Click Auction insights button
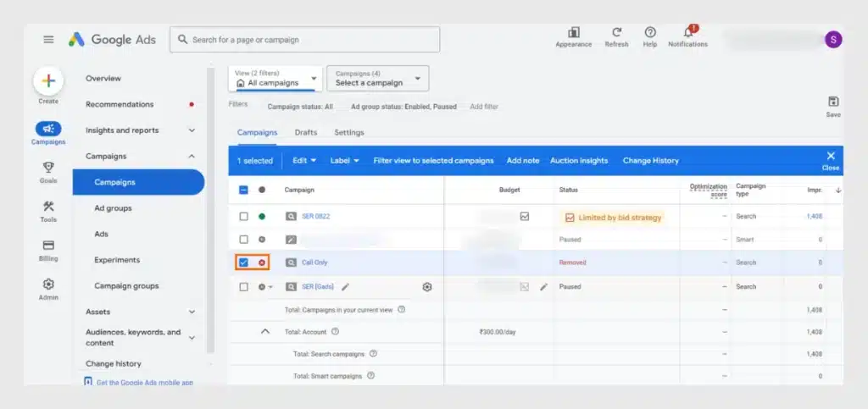The height and width of the screenshot is (409, 868). [x=579, y=160]
